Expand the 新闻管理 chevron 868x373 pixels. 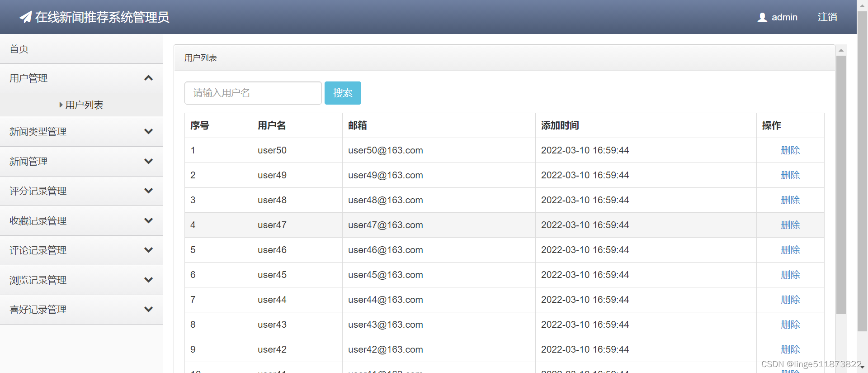point(148,162)
